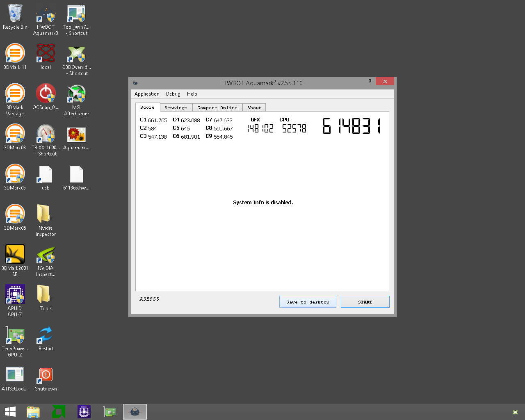Close the HWBOT Aquamark window

pyautogui.click(x=385, y=81)
